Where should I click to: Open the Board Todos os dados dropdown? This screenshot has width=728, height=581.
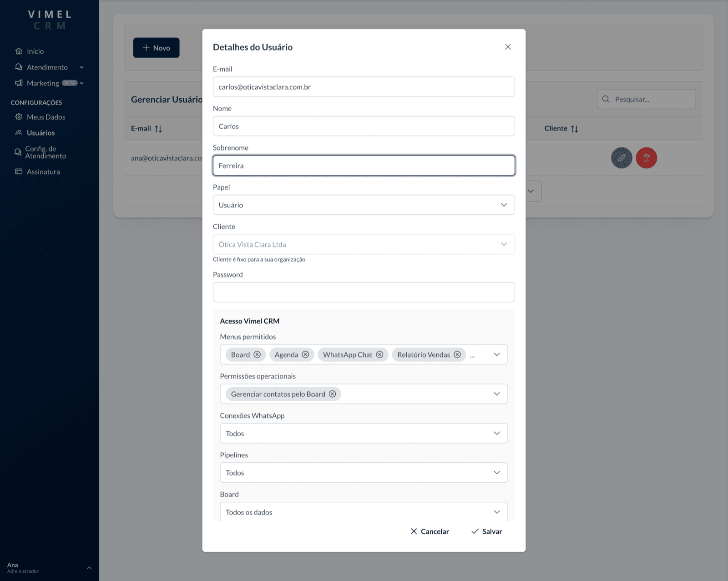pos(364,512)
